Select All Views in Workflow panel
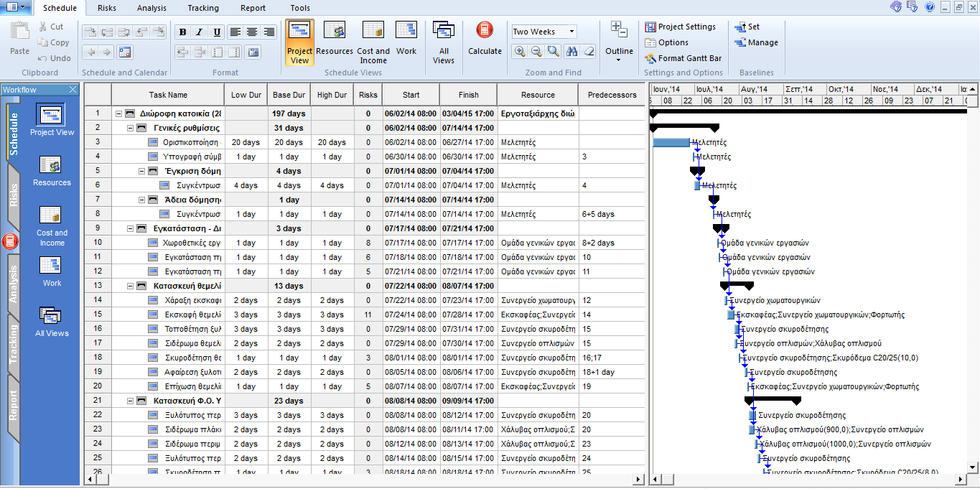Screen dimensions: 980x489 pyautogui.click(x=52, y=321)
